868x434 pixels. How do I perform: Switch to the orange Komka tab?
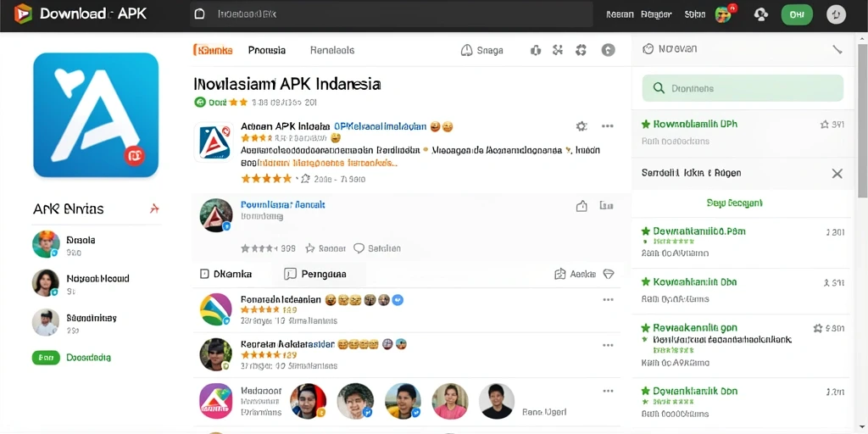pos(213,50)
